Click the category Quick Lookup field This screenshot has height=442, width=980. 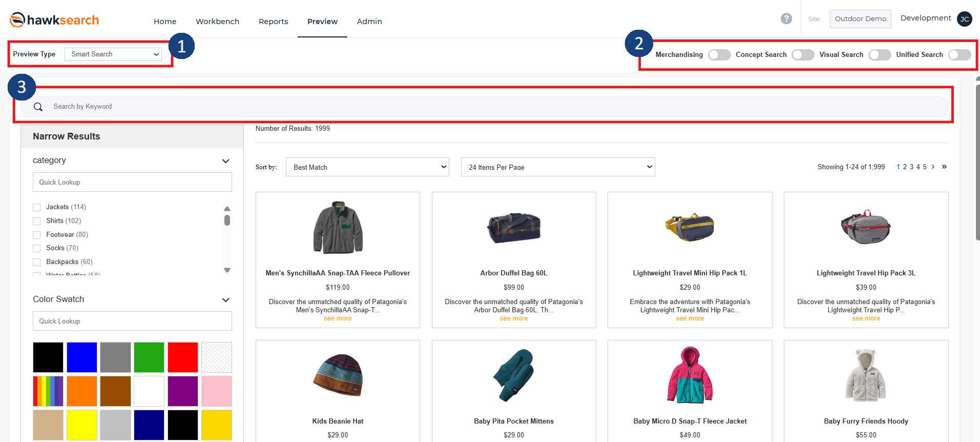click(132, 182)
